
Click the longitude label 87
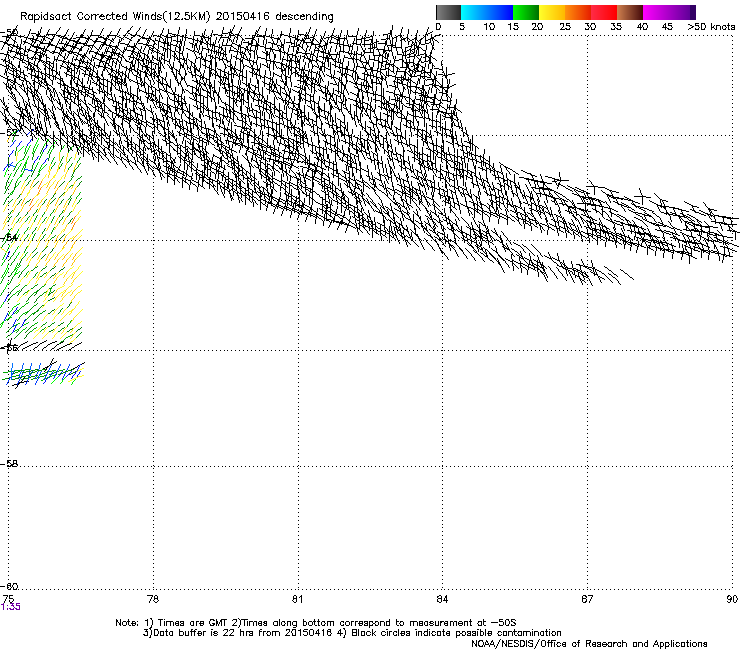click(587, 599)
